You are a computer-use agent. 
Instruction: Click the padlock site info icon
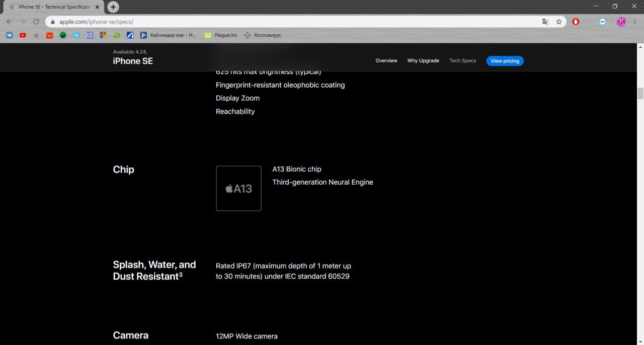point(53,22)
